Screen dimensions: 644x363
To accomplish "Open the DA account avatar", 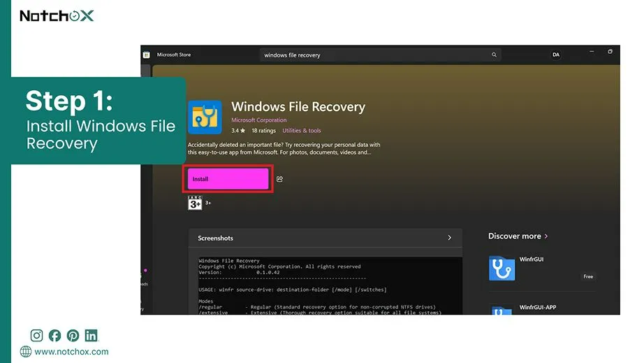I will pos(556,55).
